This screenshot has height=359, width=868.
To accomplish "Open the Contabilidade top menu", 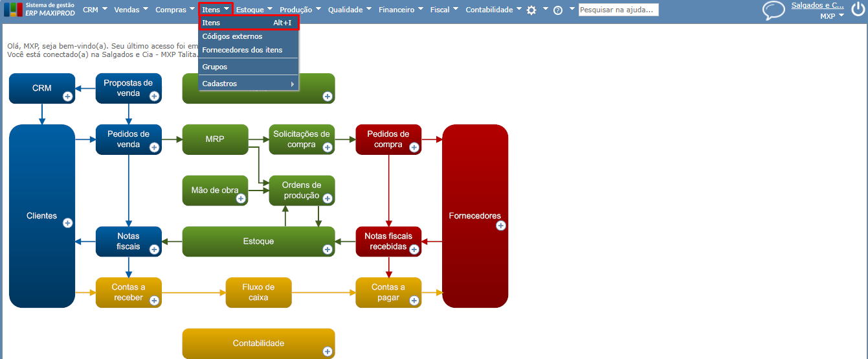I will (493, 10).
